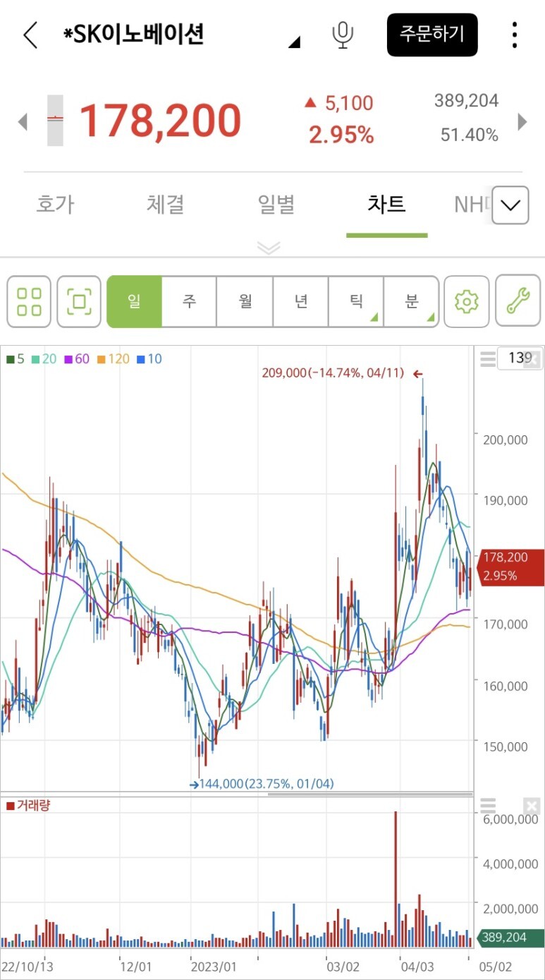
Task: Tap the 5-day moving average legend
Action: 16,358
